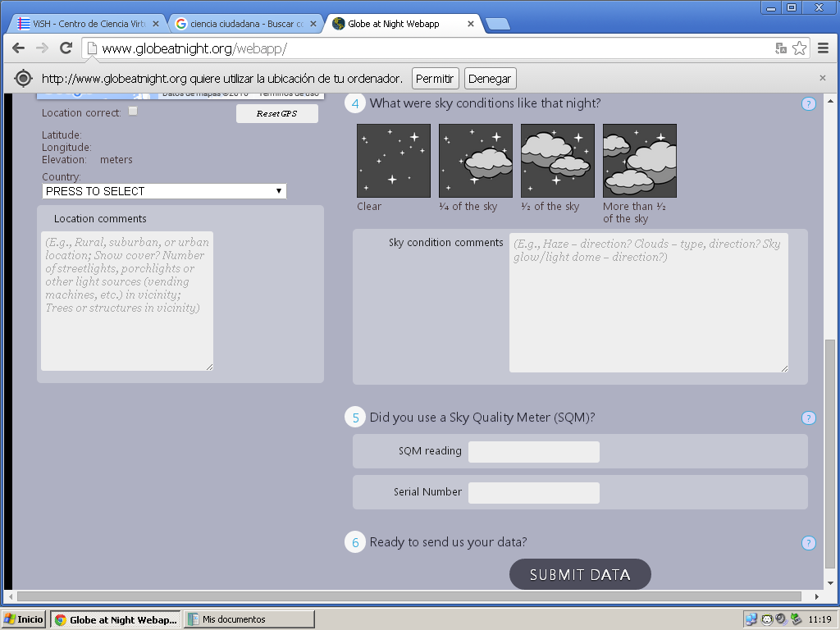Click Denegar to deny location access
Screen dimensions: 840x630
(490, 79)
